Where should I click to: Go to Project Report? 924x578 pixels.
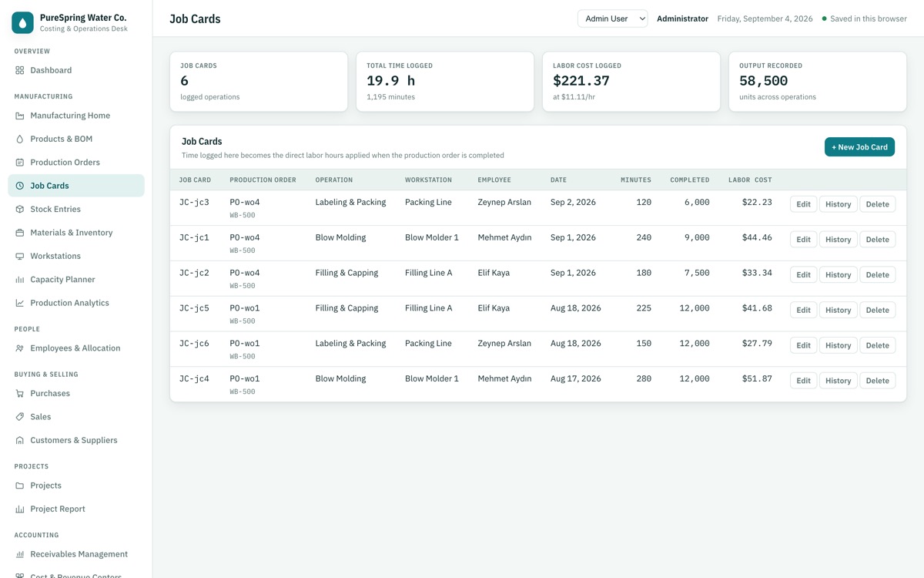pyautogui.click(x=76, y=509)
